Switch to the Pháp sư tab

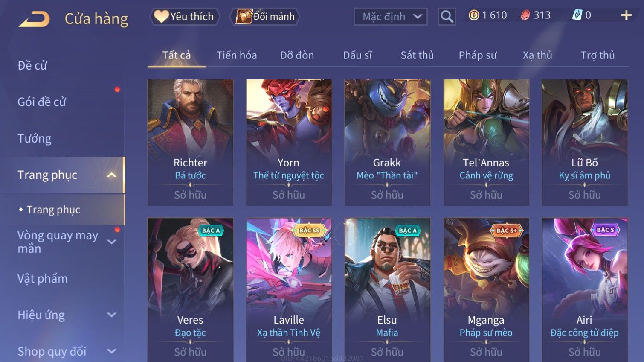coord(478,55)
